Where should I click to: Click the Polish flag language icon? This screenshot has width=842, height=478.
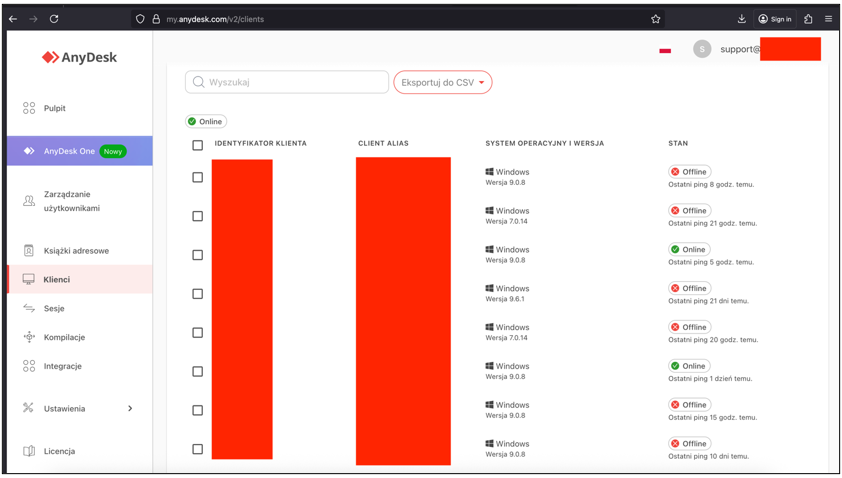tap(665, 50)
